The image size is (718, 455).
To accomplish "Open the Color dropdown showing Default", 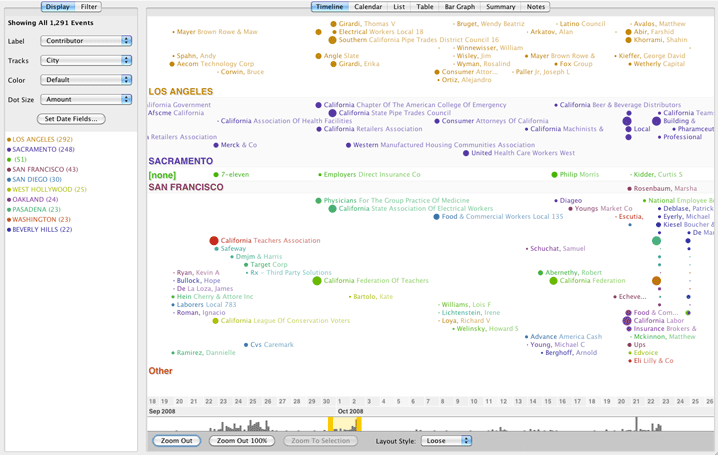I will pos(86,80).
